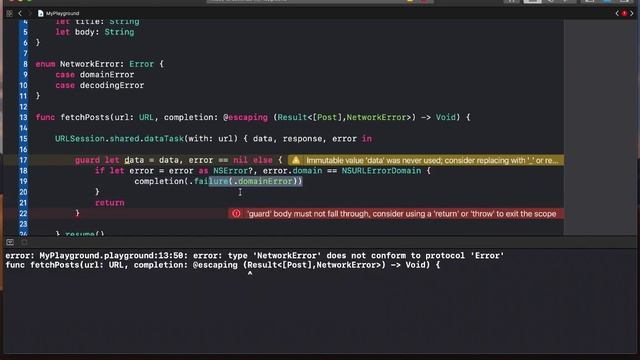Click line number 8 in gutter
The width and height of the screenshot is (640, 360).
click(25, 64)
